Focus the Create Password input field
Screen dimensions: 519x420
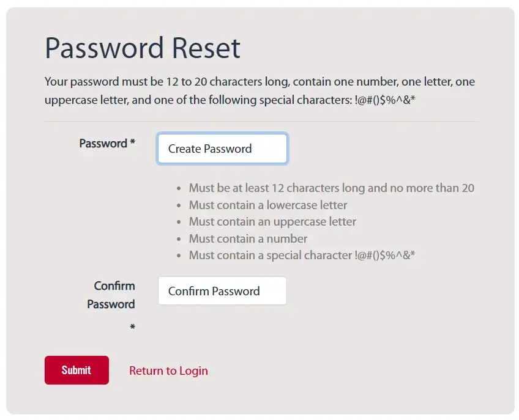coord(222,149)
